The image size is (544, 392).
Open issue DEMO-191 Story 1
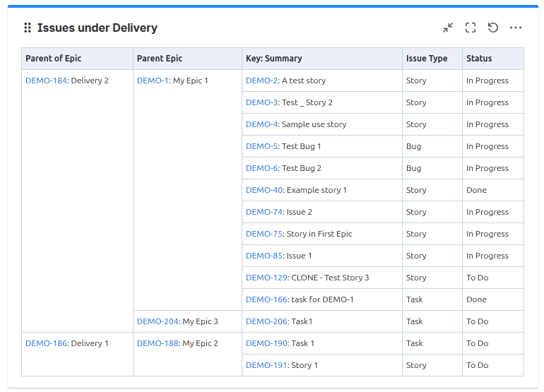point(266,365)
